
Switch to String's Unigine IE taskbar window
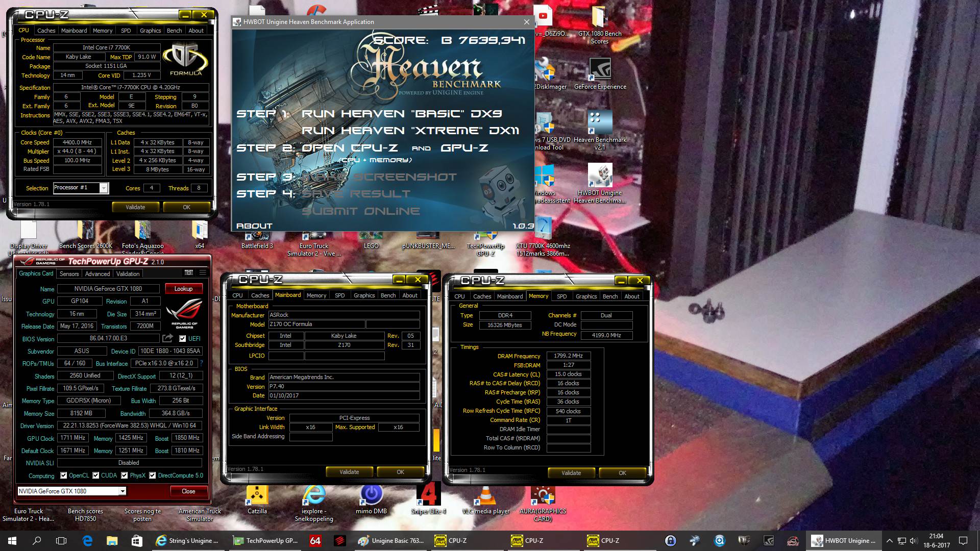click(x=188, y=541)
